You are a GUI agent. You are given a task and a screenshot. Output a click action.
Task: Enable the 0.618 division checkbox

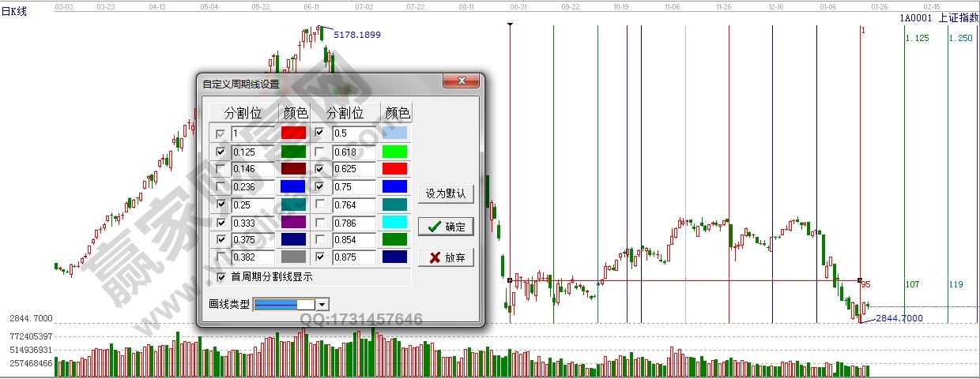coord(320,152)
